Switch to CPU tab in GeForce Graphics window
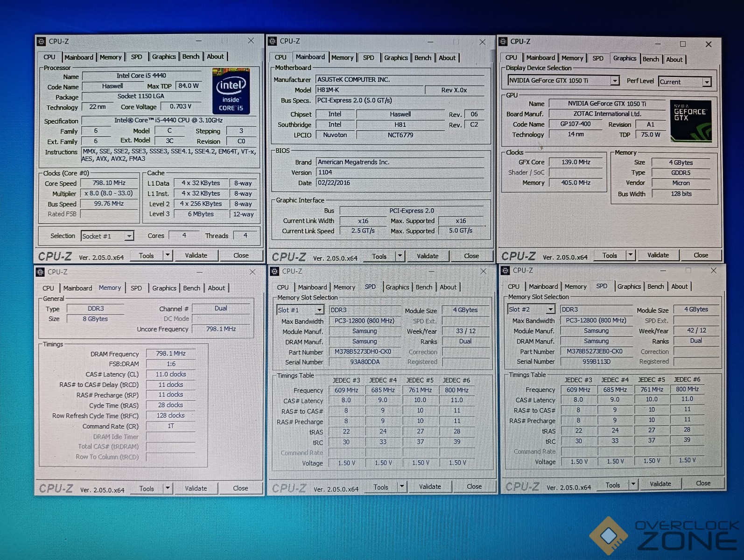The width and height of the screenshot is (744, 560). click(x=511, y=57)
